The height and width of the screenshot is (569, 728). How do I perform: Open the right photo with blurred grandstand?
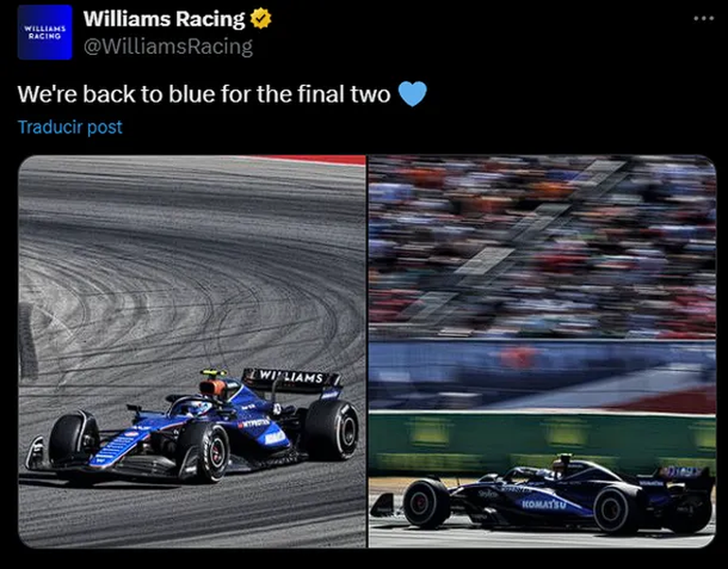pos(543,352)
